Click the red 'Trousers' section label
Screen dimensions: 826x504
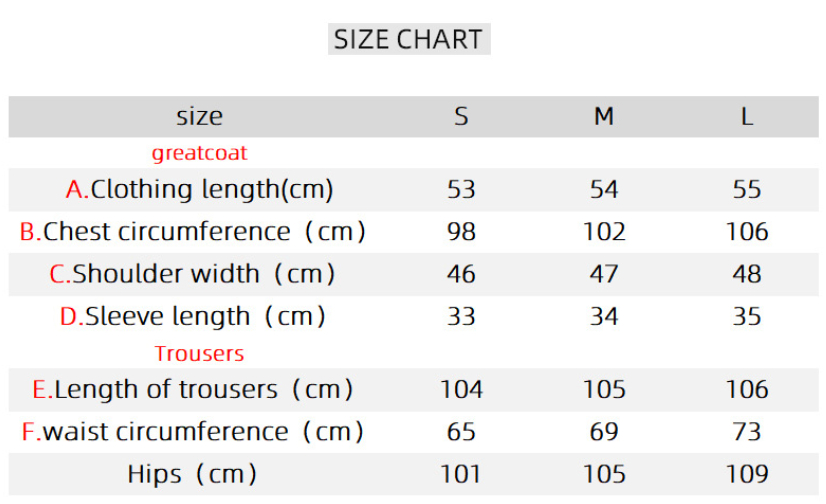click(199, 354)
